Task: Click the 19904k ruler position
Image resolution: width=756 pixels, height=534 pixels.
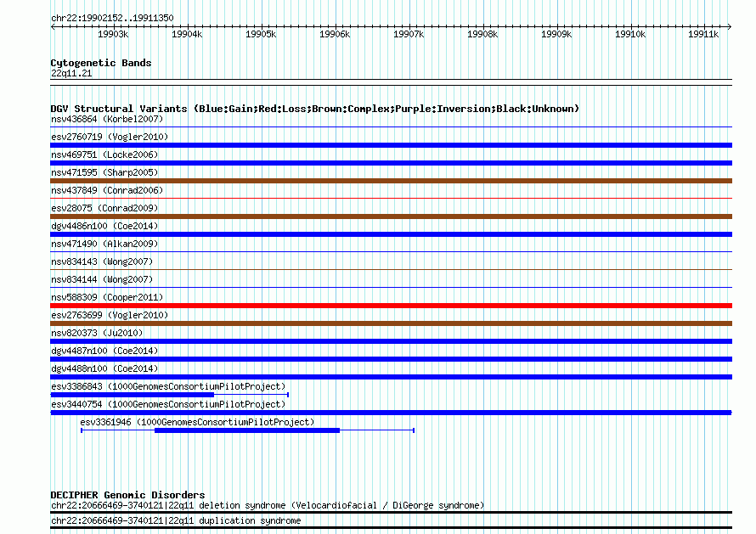Action: 187,34
